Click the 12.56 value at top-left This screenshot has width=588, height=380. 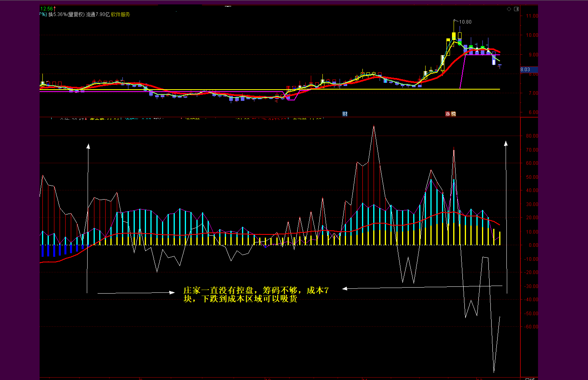pyautogui.click(x=47, y=8)
